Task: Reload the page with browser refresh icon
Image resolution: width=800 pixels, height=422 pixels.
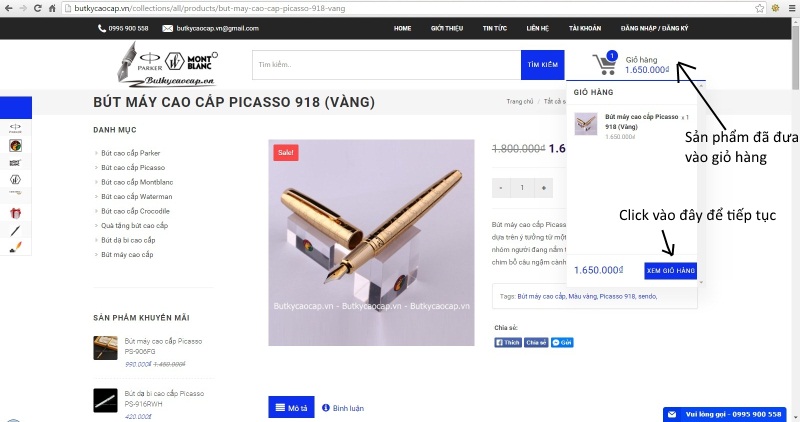Action: (37, 8)
